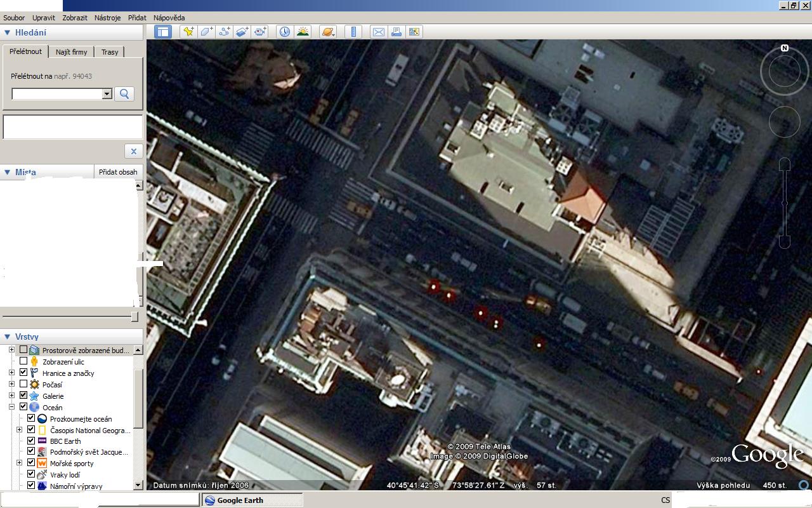Disable the BBC Earth layer checkbox
Image resolution: width=812 pixels, height=508 pixels.
[x=31, y=441]
